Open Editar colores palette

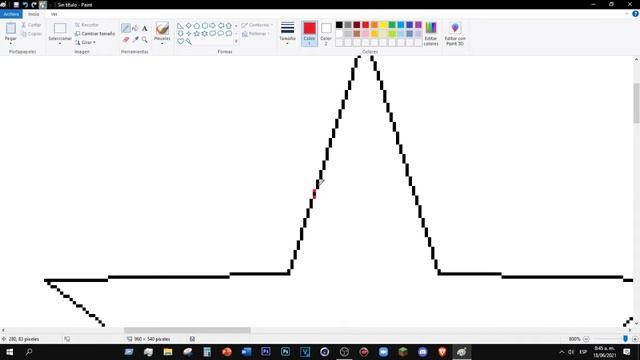431,33
